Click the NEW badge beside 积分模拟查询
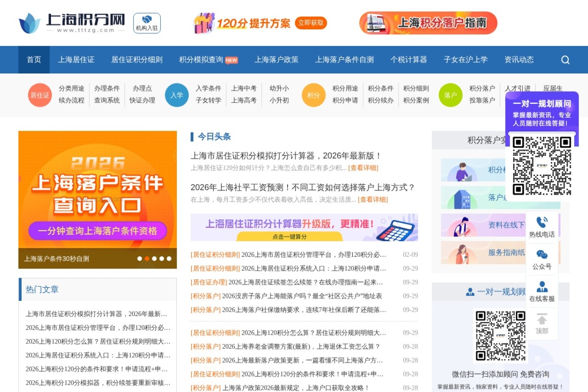The height and width of the screenshot is (392, 588). [x=231, y=60]
